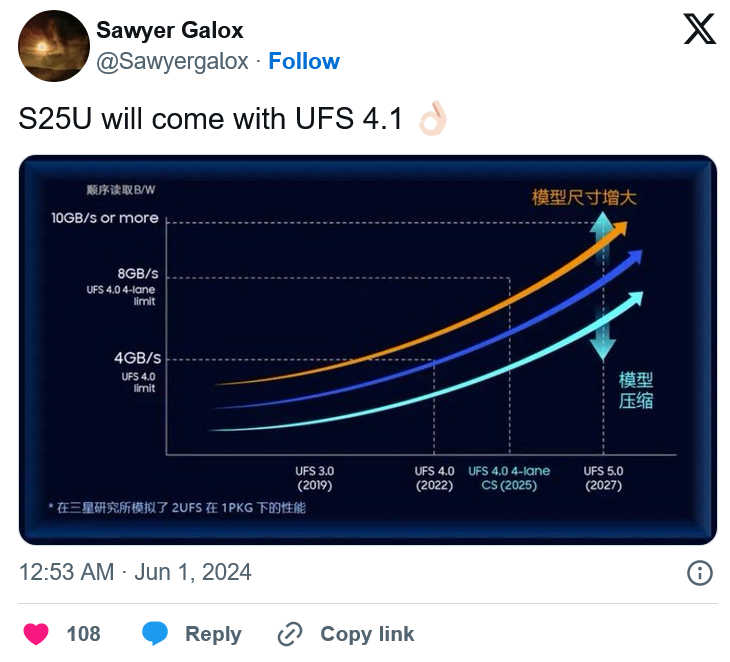This screenshot has height=662, width=730.
Task: Click the tweet text about UFS 4.1
Action: click(210, 119)
